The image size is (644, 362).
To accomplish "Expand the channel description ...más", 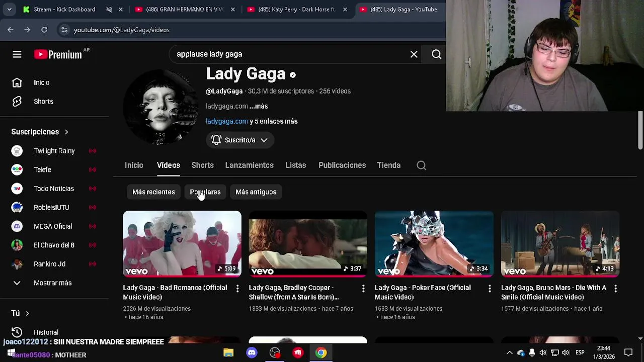I will 259,106.
